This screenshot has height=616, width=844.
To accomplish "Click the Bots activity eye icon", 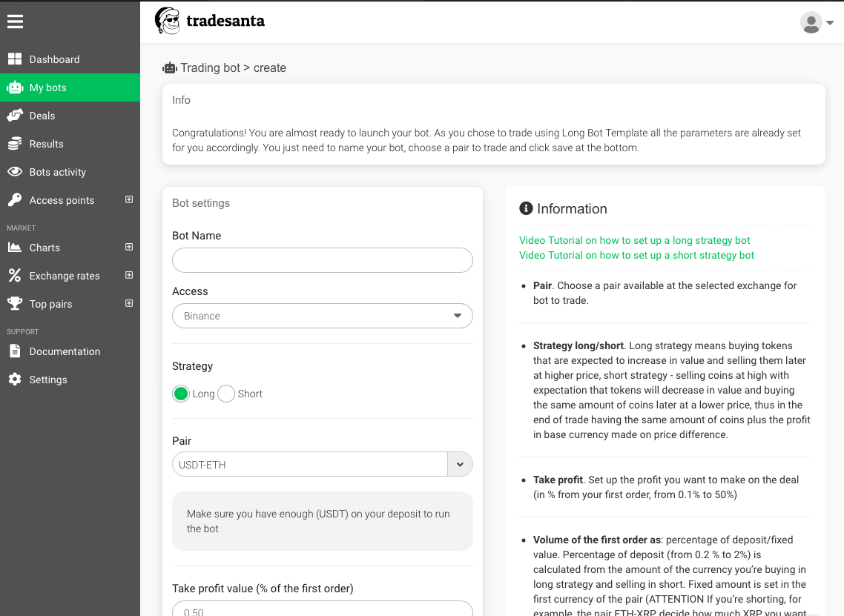I will [15, 172].
